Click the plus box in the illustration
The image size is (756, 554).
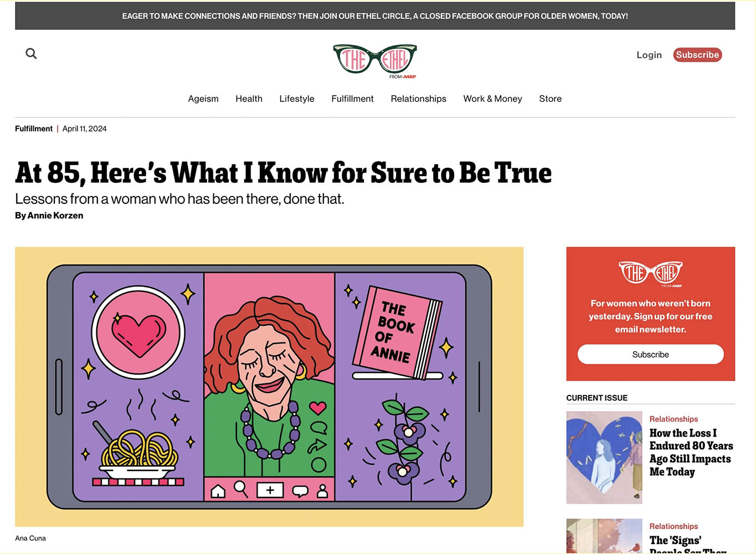tap(270, 490)
